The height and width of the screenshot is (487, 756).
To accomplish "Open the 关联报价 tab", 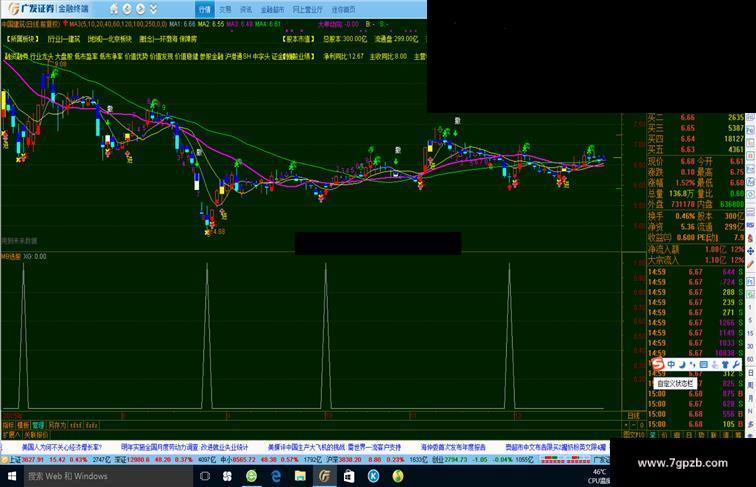I will 36,434.
